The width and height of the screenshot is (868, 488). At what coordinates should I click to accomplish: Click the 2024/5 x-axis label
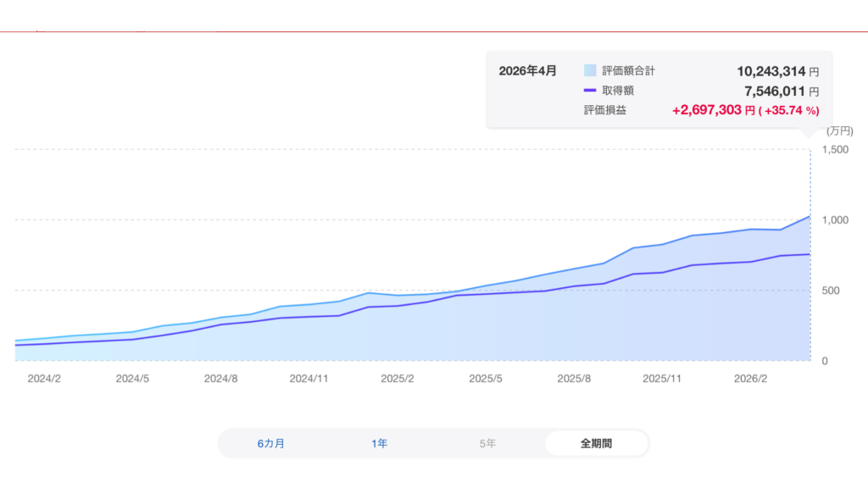pos(132,379)
